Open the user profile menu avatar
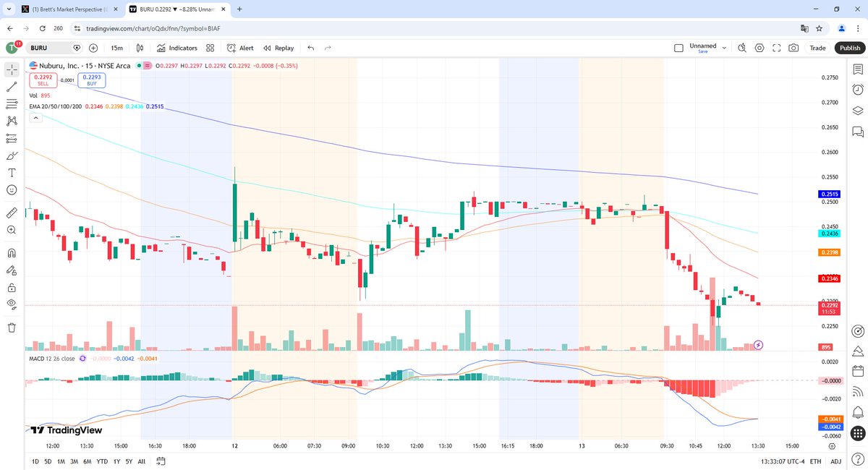Viewport: 868px width, 470px height. point(12,48)
